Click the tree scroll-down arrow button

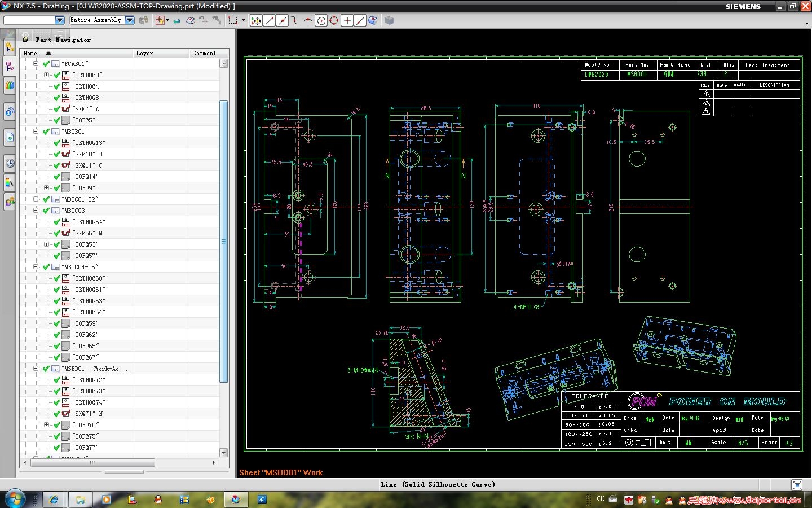tap(224, 453)
